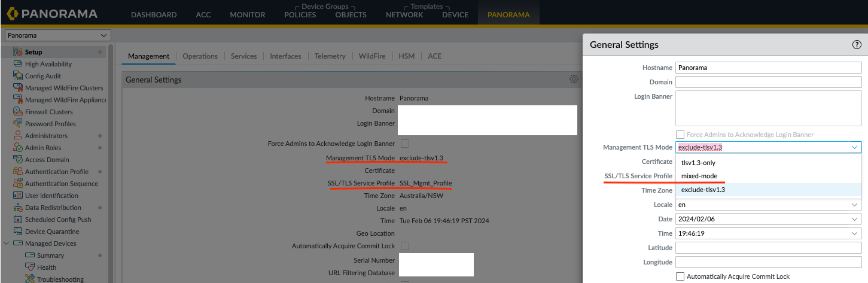Click the Password Profiles icon
This screenshot has width=868, height=283.
pyautogui.click(x=18, y=124)
